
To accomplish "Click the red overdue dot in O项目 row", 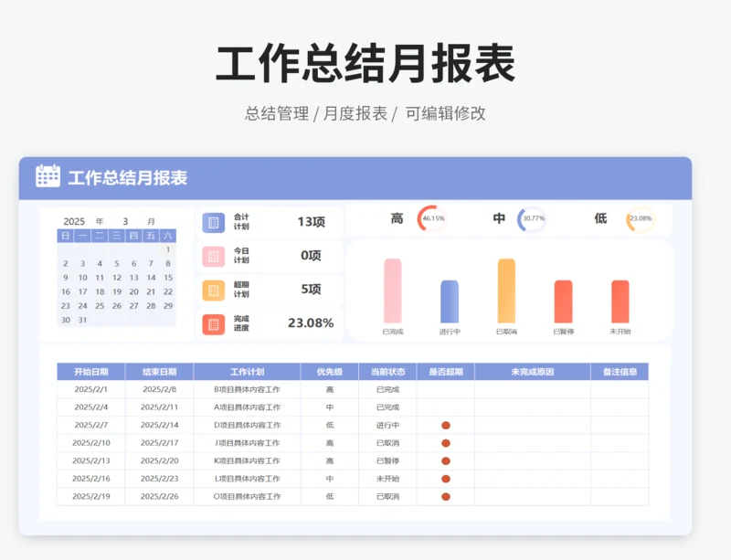I will pyautogui.click(x=446, y=497).
